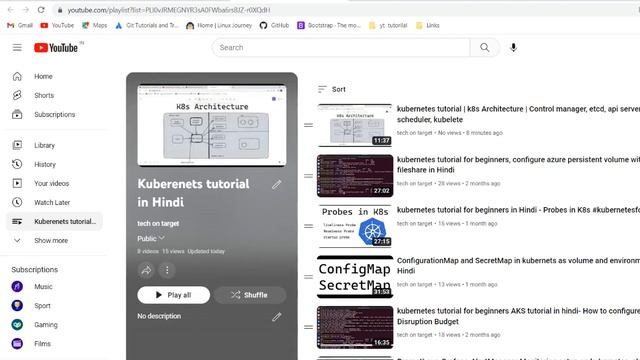Open the Probes in K8s thumbnail
640x360 pixels.
point(355,226)
